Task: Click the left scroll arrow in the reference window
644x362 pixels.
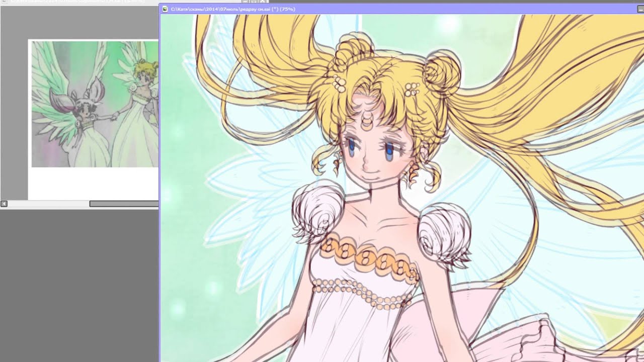Action: click(x=4, y=204)
